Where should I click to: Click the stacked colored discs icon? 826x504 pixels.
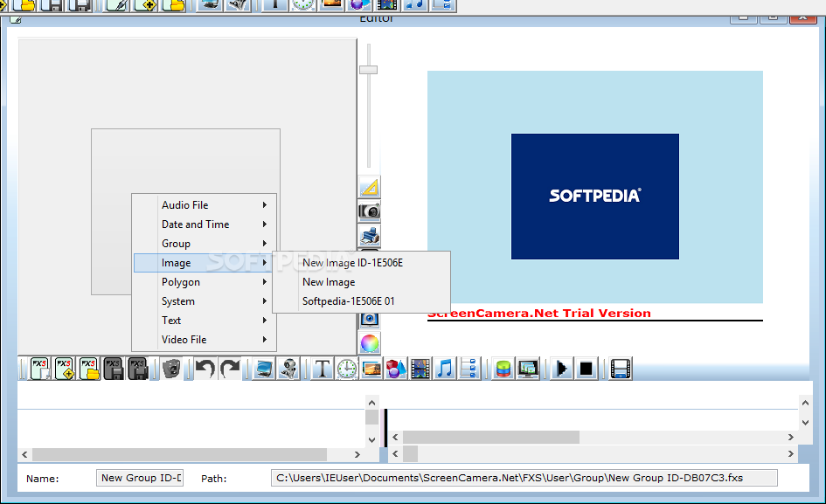[503, 369]
